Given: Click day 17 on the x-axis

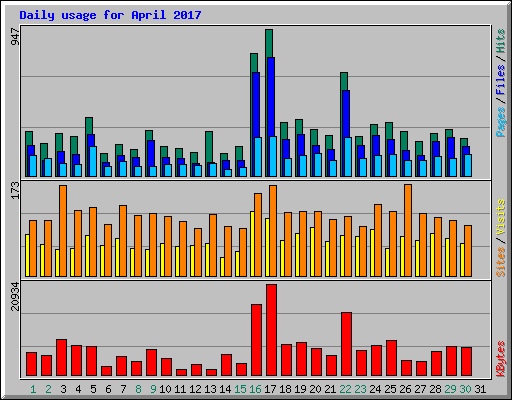Looking at the screenshot, I should pyautogui.click(x=270, y=389).
